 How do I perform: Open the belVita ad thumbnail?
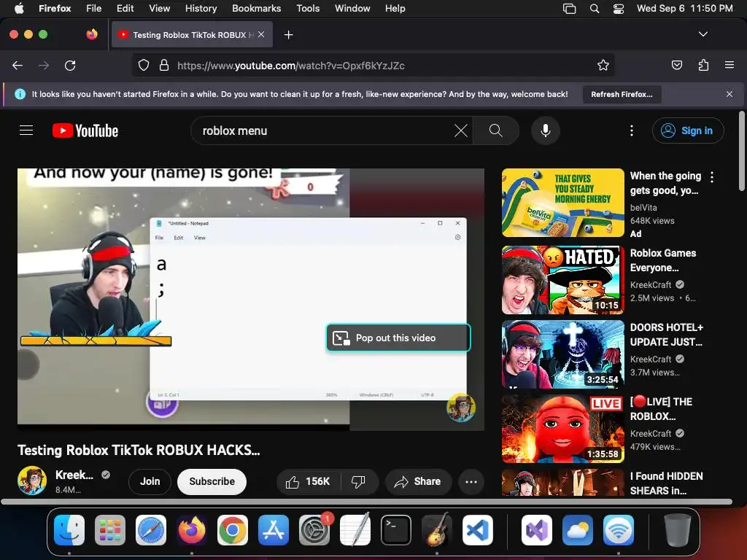point(563,203)
